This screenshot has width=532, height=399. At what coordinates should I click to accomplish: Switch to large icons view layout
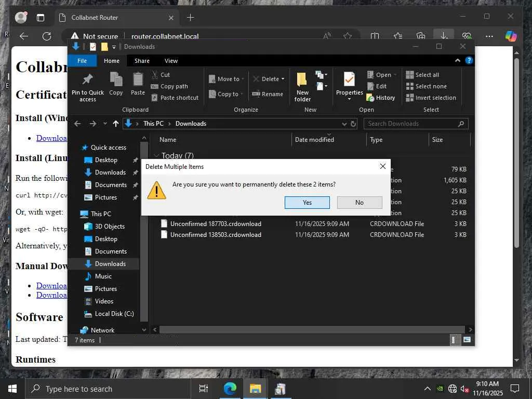[467, 340]
